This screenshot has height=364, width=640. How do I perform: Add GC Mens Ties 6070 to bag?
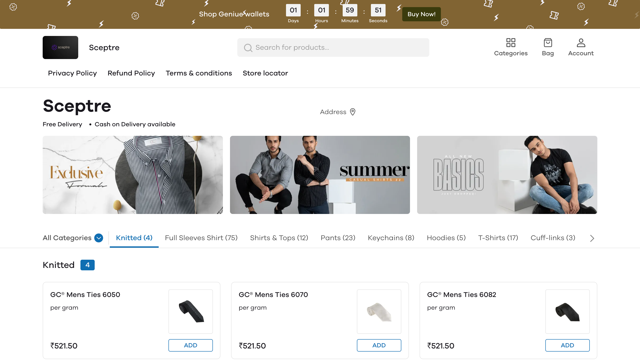[x=379, y=345]
